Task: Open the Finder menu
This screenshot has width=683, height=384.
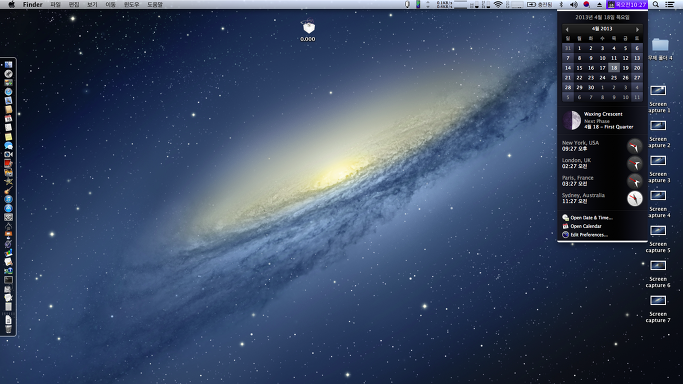Action: click(x=33, y=4)
